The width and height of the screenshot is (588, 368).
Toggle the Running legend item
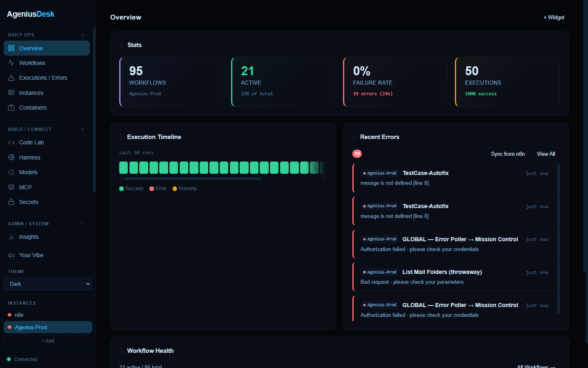(185, 188)
